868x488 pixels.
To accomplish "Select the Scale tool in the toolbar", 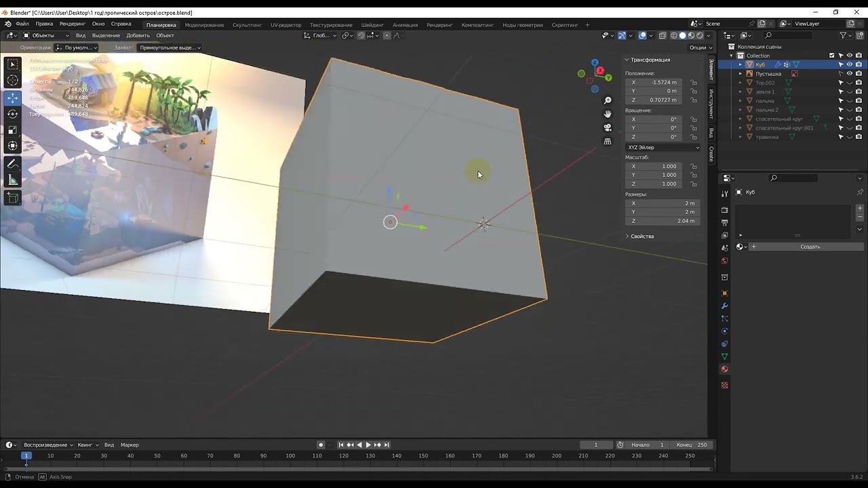I will (12, 130).
